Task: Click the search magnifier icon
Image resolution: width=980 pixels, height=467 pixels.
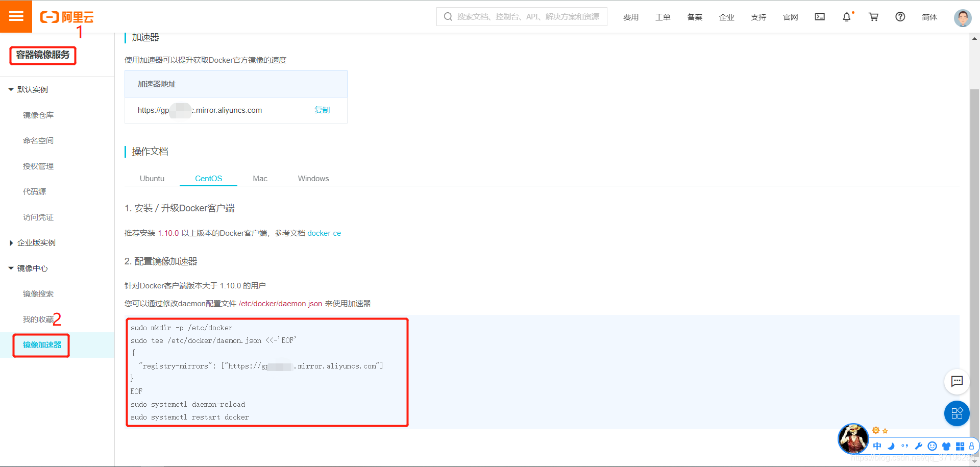Action: point(448,17)
